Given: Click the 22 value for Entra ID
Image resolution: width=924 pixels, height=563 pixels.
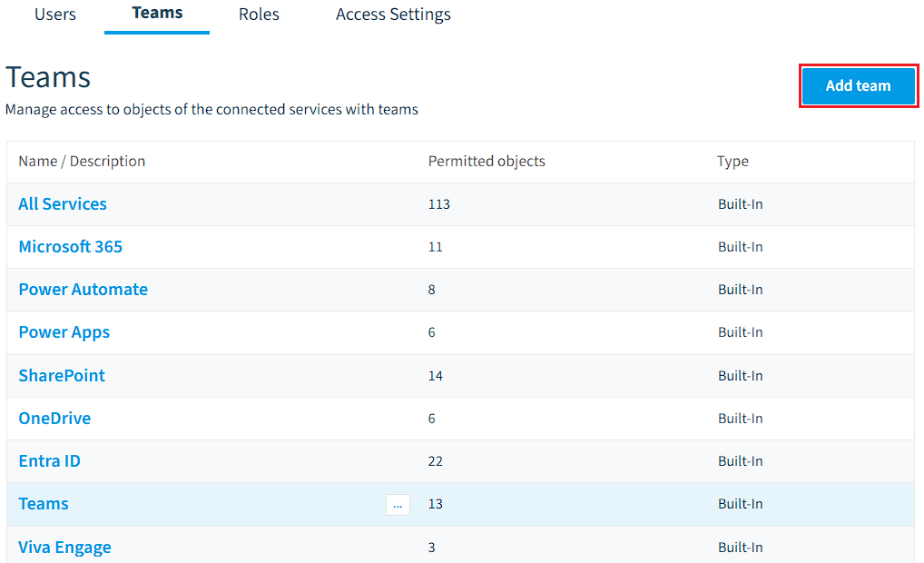Looking at the screenshot, I should (x=436, y=461).
